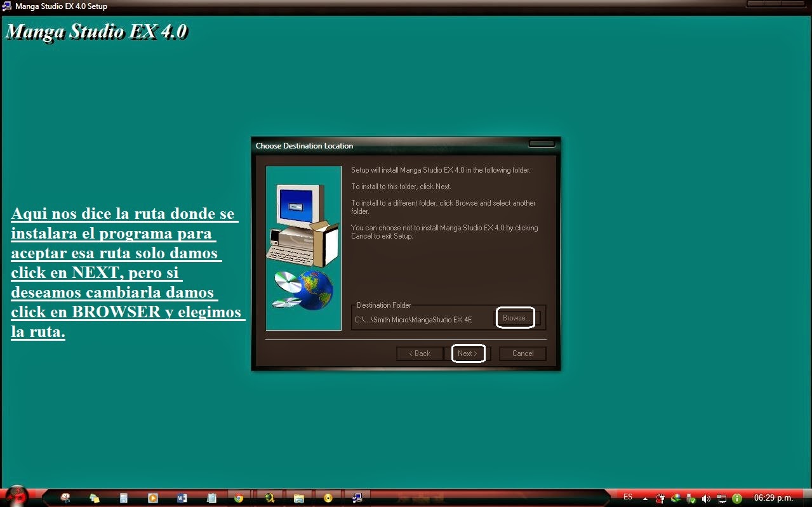Click the clock showing 06:29 p.m.

point(773,498)
